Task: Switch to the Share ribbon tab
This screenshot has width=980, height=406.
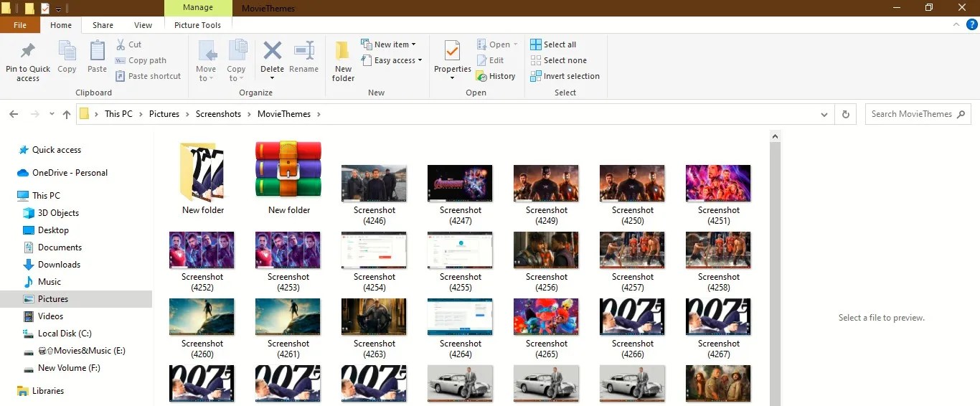Action: pos(103,25)
